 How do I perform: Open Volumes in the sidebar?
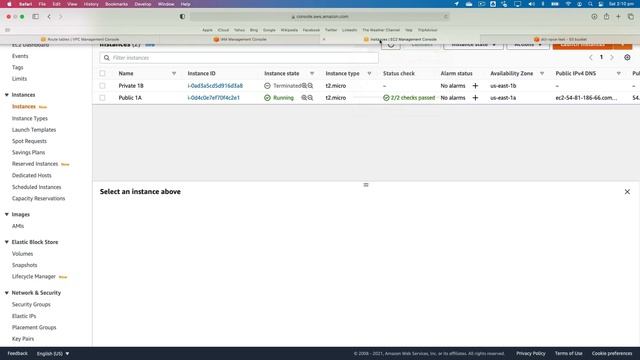click(x=22, y=254)
